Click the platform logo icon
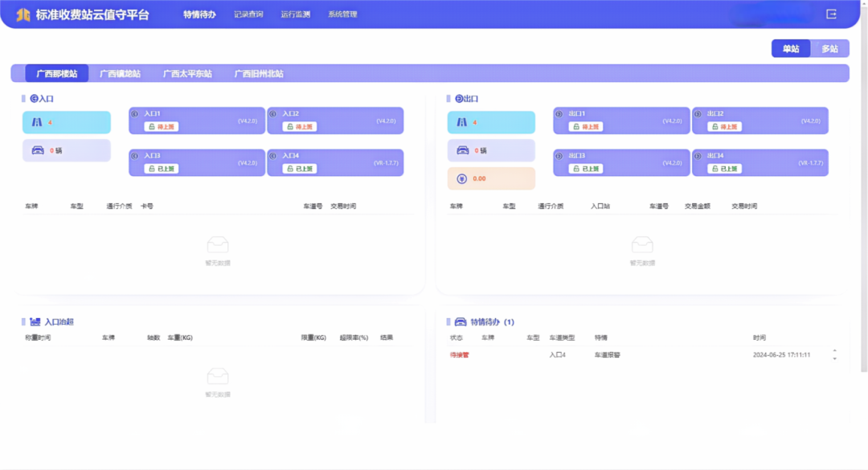Viewport: 868px width, 470px height. tap(23, 14)
